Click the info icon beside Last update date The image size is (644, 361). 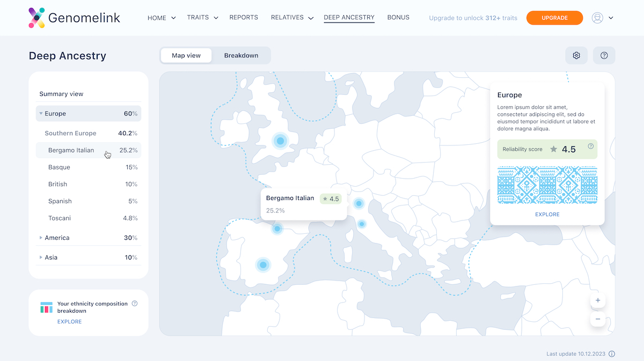[612, 353]
